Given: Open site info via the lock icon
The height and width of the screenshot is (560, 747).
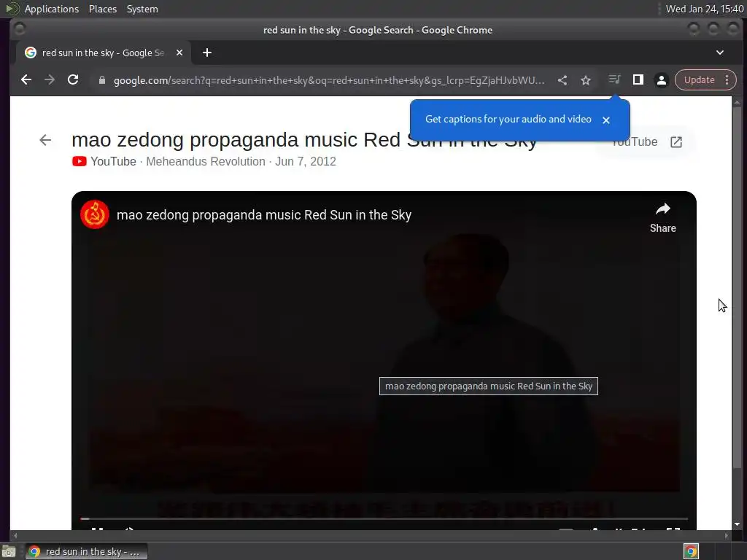Looking at the screenshot, I should (x=101, y=80).
